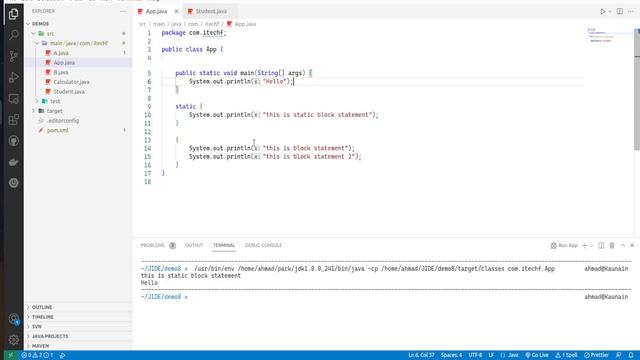Open the Accounts icon in activity bar
The width and height of the screenshot is (640, 360).
13,319
